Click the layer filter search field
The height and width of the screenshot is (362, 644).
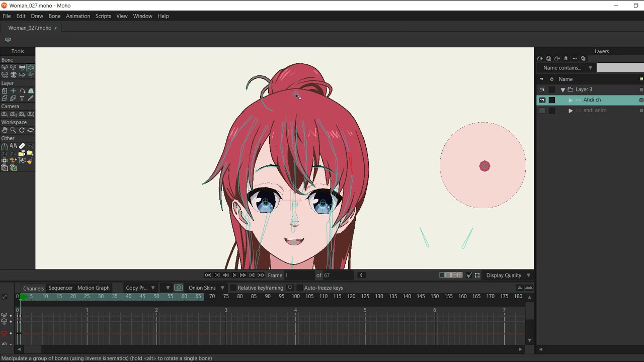coord(620,68)
